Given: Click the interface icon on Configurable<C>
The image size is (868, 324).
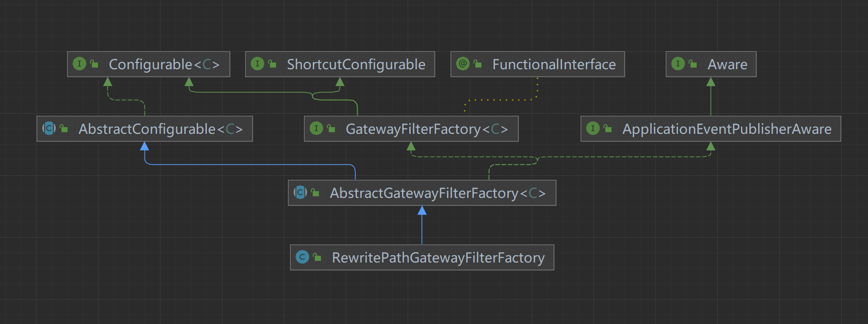Looking at the screenshot, I should (x=79, y=64).
